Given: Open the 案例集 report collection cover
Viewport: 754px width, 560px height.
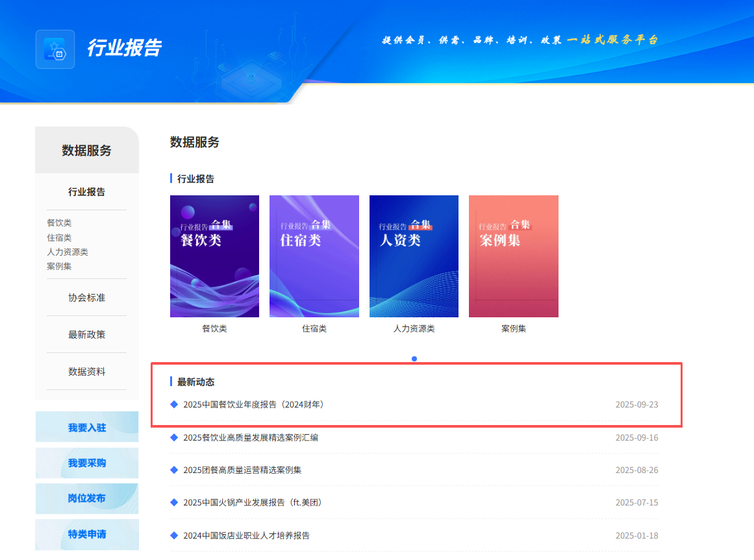Looking at the screenshot, I should 513,256.
